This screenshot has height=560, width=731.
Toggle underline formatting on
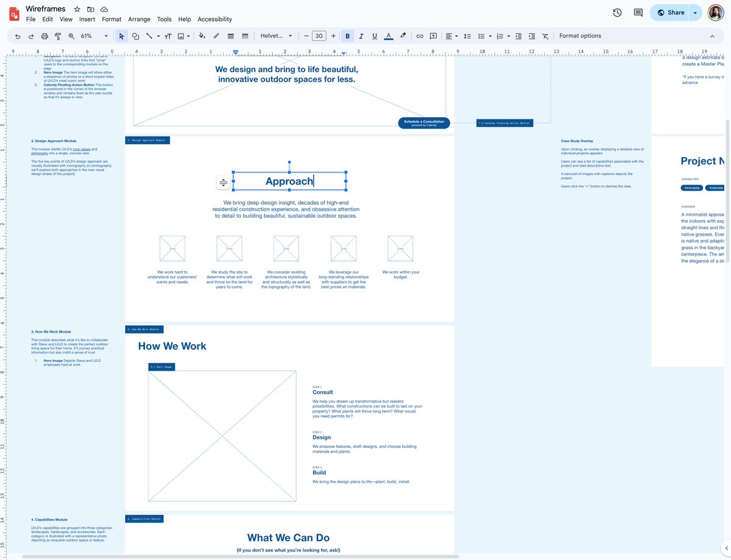point(376,35)
